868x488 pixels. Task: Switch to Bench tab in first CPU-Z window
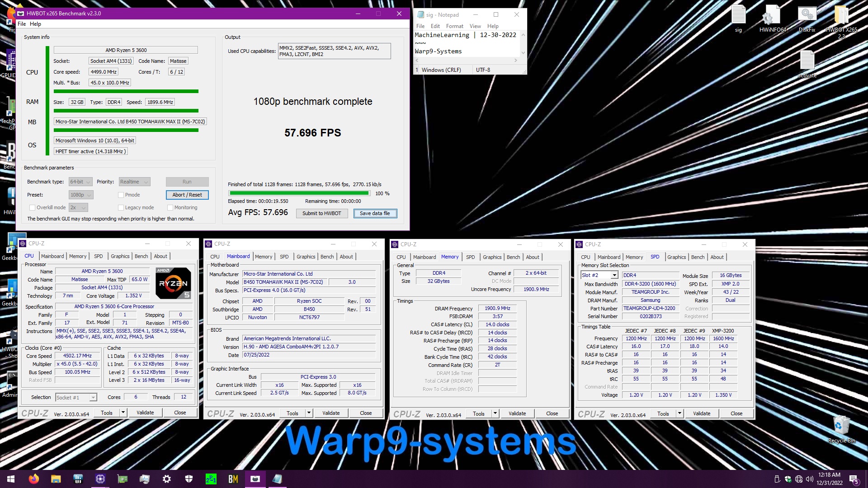(x=141, y=256)
